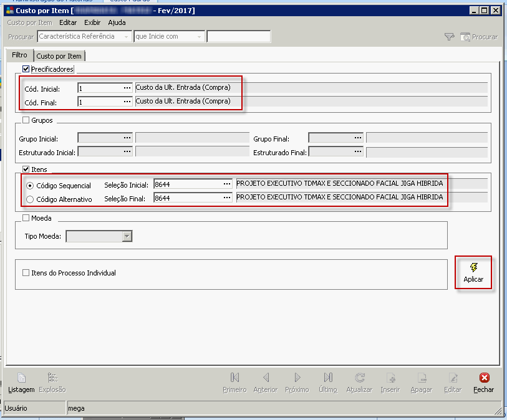Open the Listagem view icon
The height and width of the screenshot is (420, 507).
21,378
